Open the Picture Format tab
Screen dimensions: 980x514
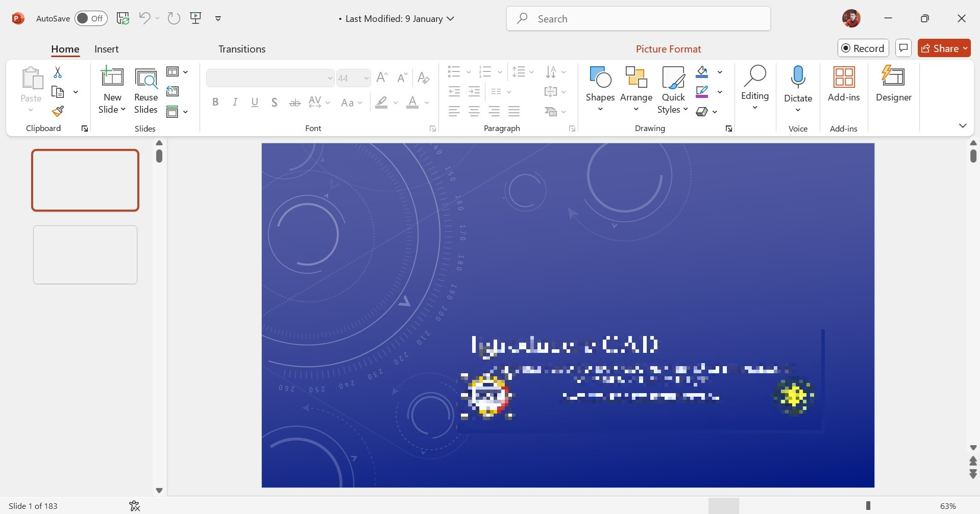tap(669, 49)
